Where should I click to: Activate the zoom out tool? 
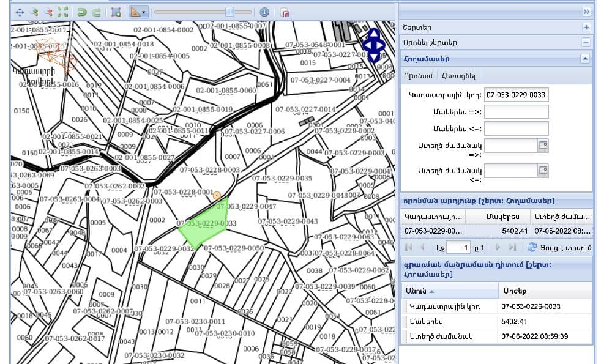click(48, 12)
